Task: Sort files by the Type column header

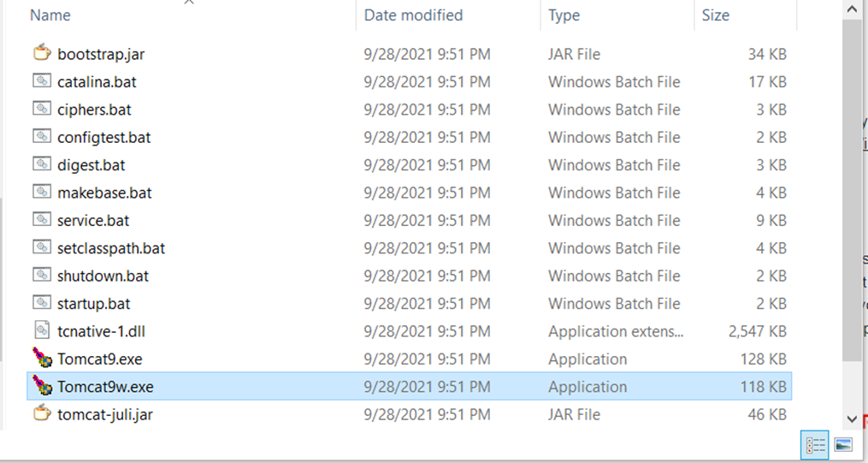Action: (x=564, y=15)
